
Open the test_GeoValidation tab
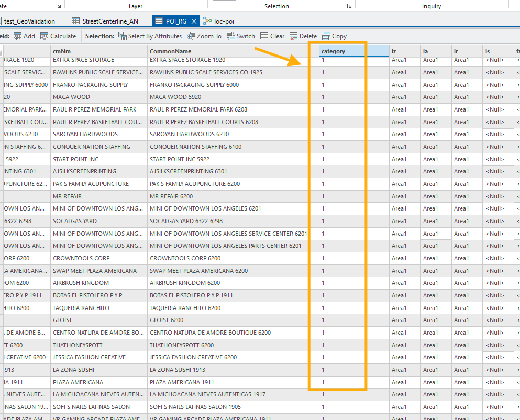pos(29,21)
